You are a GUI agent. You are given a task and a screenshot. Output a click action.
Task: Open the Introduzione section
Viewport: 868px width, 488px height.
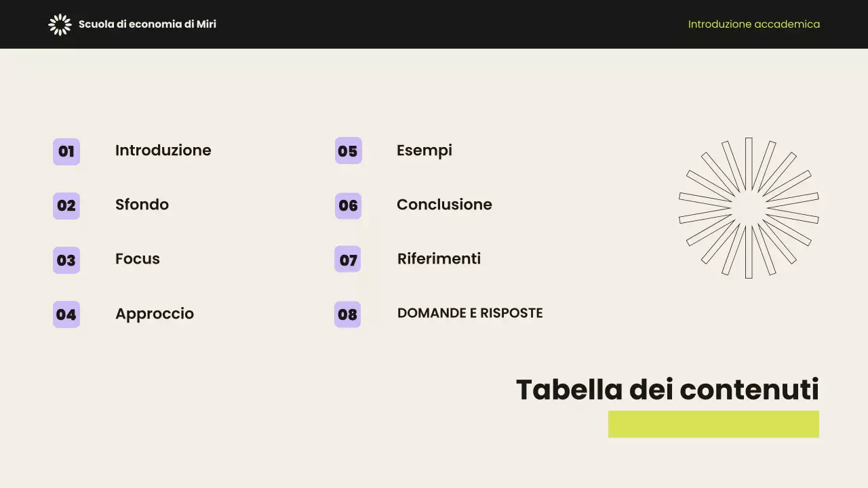[x=163, y=150]
